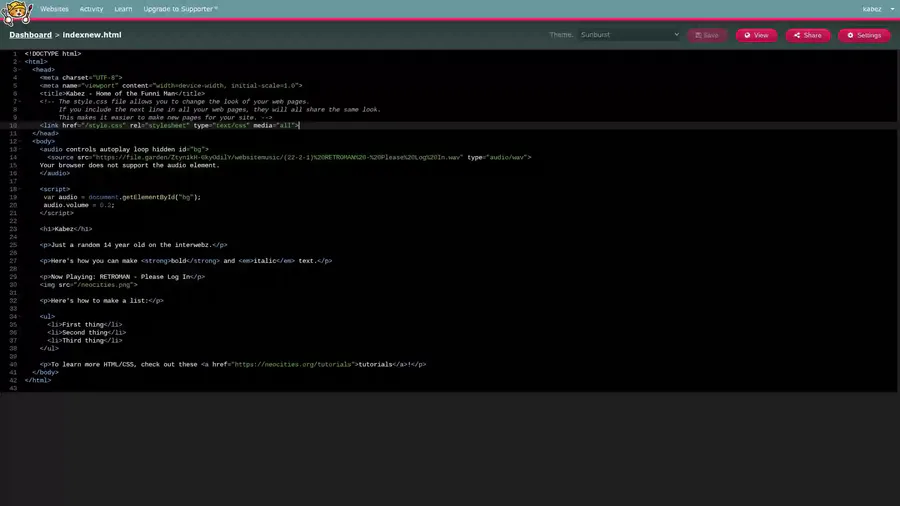Click the closing /script tag line

57,213
